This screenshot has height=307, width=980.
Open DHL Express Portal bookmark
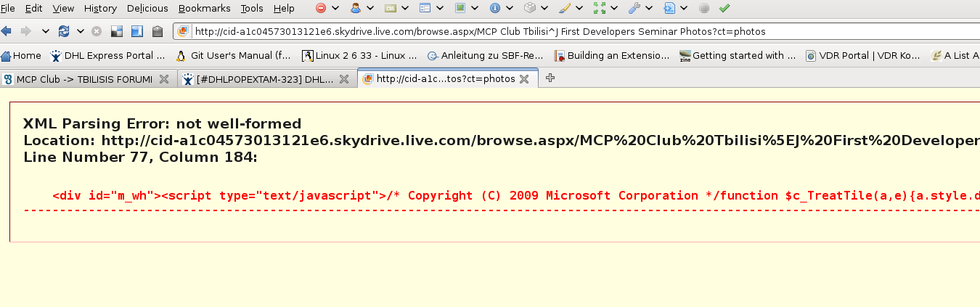click(x=107, y=55)
